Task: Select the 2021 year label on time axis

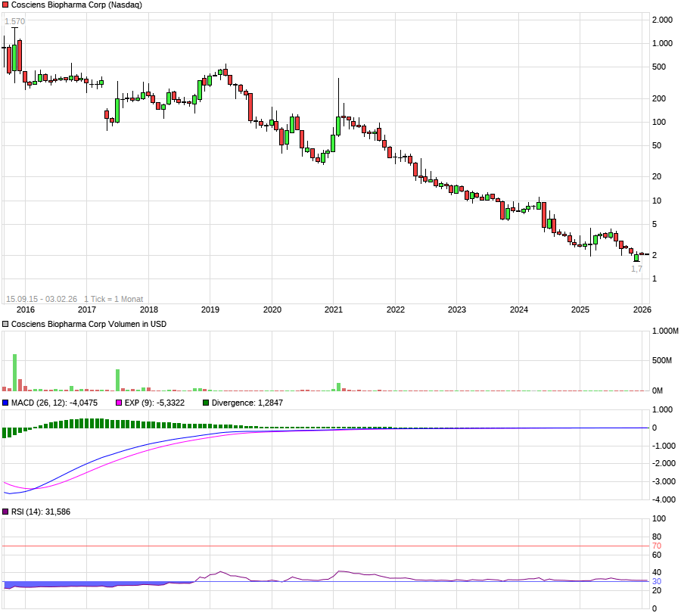Action: coord(334,310)
